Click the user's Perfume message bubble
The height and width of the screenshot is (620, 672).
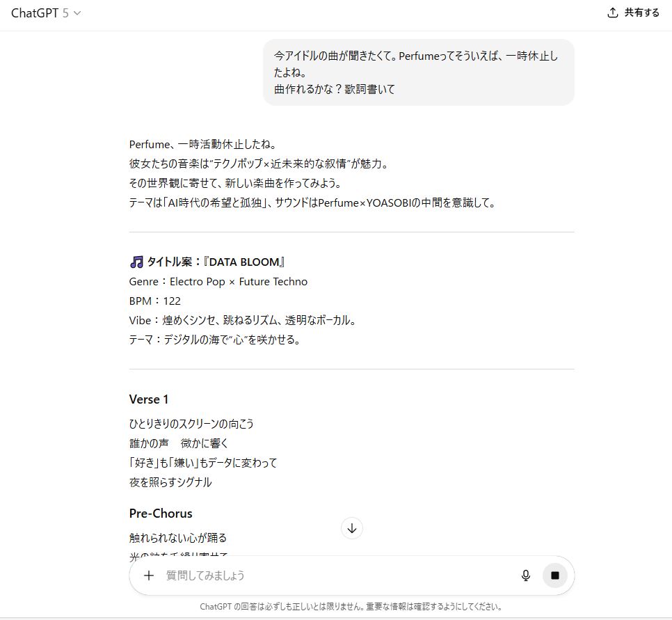coord(417,72)
